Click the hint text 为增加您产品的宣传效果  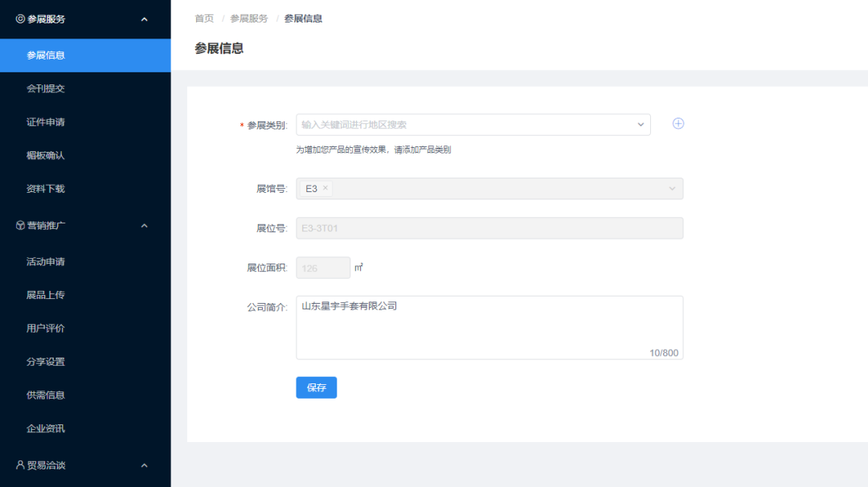coord(374,149)
